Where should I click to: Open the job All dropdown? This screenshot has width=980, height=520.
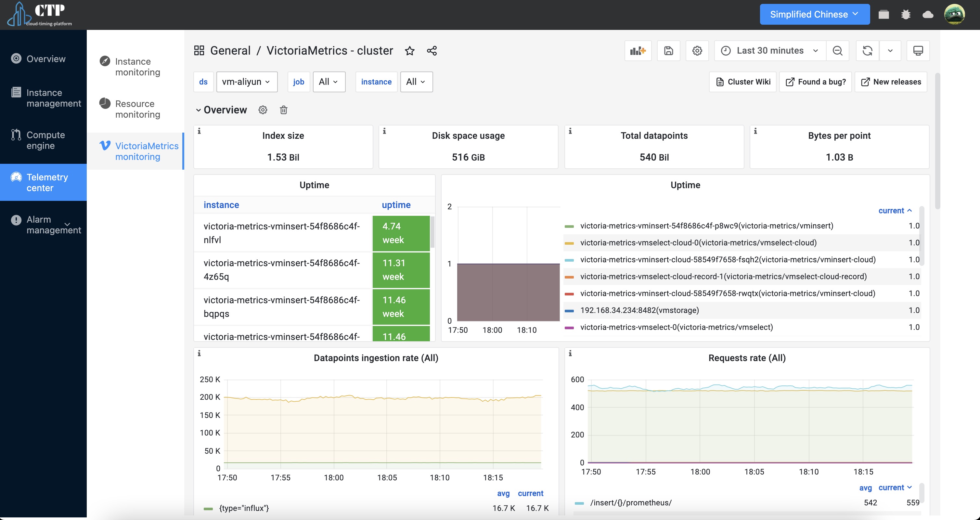click(x=329, y=82)
